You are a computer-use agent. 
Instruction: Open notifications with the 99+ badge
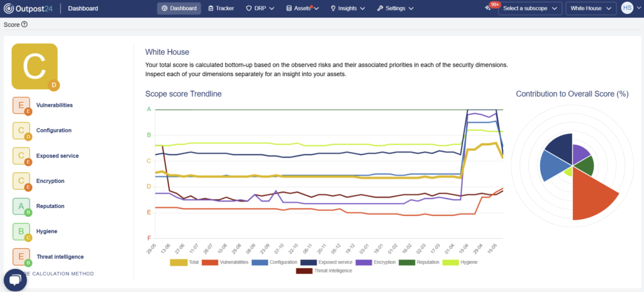pos(489,8)
